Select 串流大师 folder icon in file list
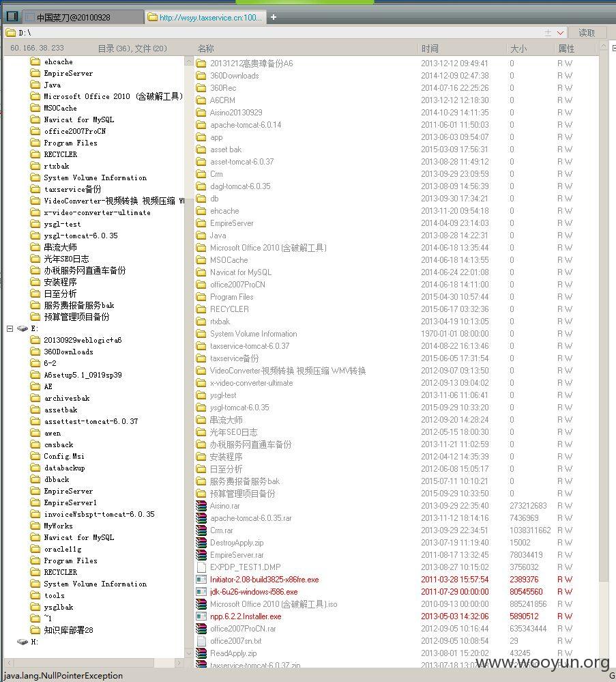This screenshot has width=616, height=682. pyautogui.click(x=201, y=420)
